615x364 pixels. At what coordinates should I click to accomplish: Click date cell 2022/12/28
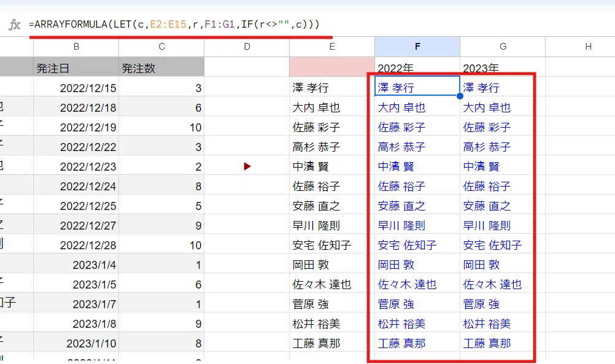(x=76, y=244)
